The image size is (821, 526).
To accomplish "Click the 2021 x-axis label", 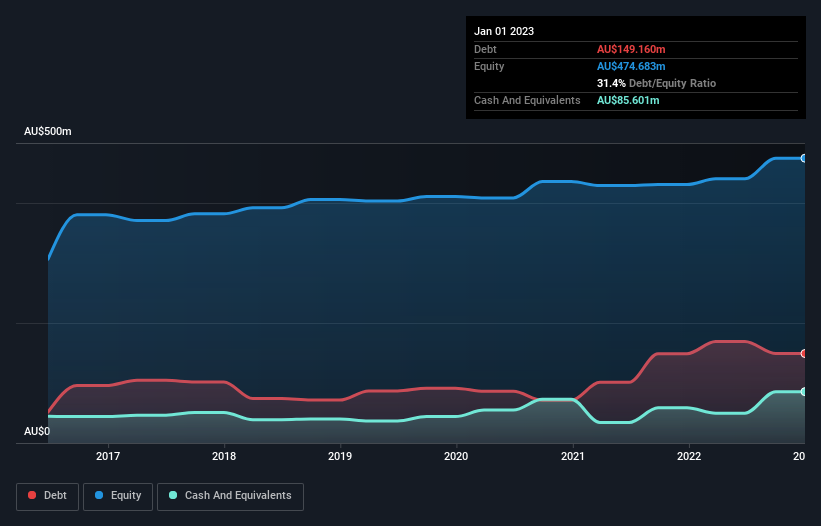I will click(x=573, y=456).
